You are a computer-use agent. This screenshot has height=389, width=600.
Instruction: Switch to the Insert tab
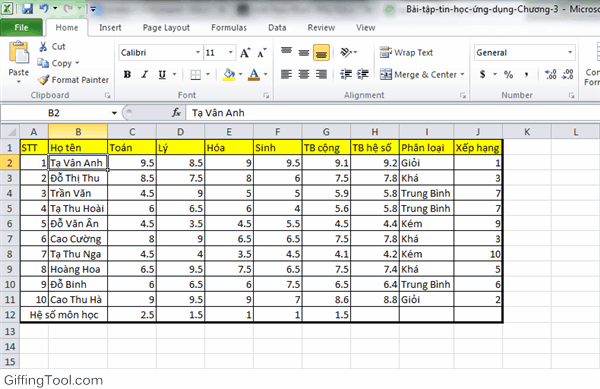pos(110,28)
